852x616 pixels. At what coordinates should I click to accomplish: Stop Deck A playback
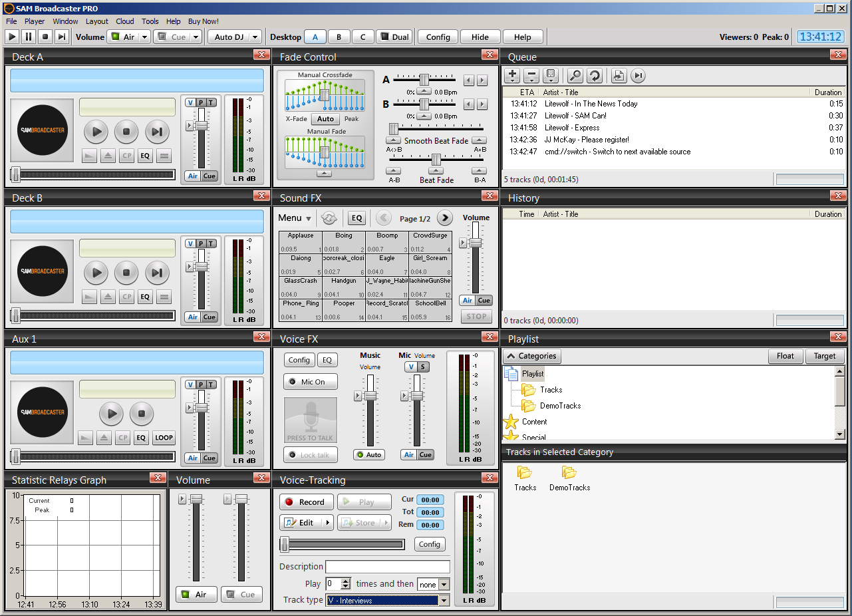tap(126, 132)
